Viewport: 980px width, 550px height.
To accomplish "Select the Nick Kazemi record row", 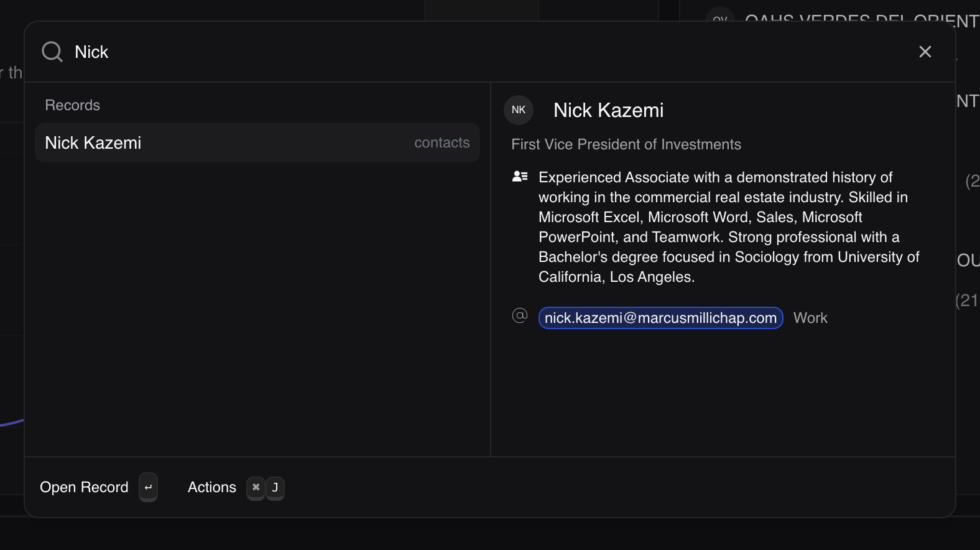I will pos(257,142).
